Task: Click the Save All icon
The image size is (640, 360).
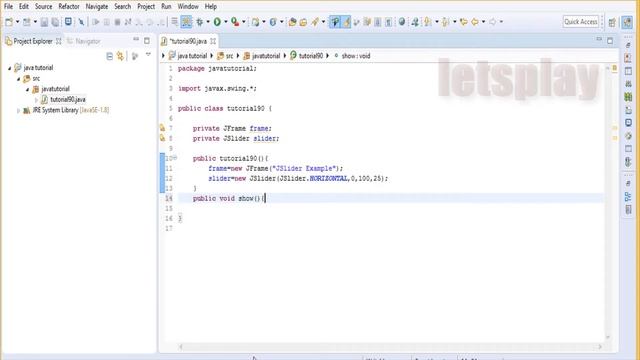Action: coord(55,22)
